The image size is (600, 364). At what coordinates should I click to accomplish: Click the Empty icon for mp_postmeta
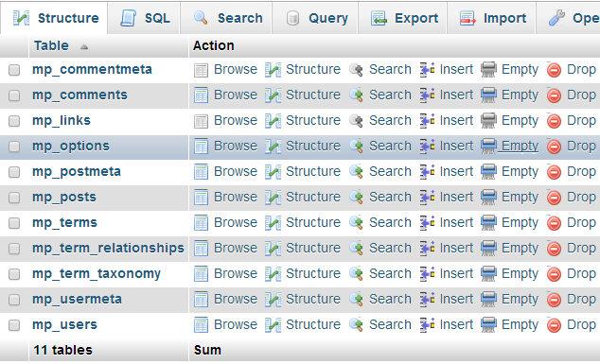(x=488, y=172)
